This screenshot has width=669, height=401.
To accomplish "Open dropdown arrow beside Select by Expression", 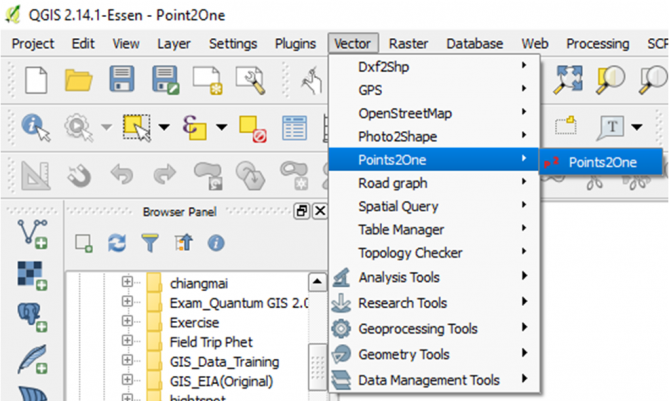I will pos(221,127).
